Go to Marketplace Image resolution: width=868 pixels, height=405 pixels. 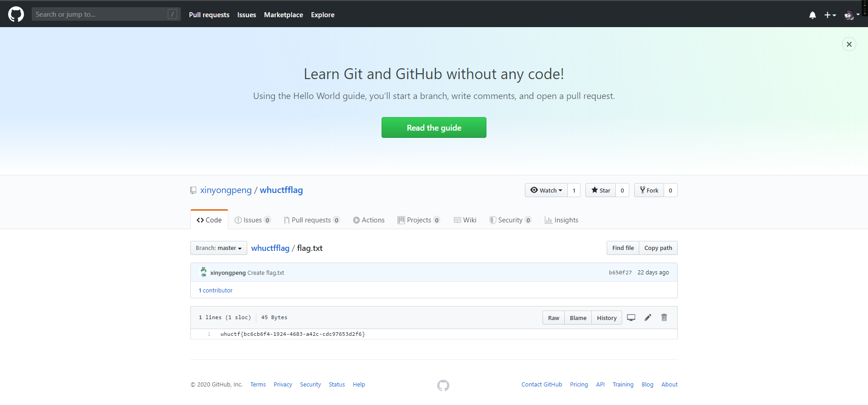point(283,15)
